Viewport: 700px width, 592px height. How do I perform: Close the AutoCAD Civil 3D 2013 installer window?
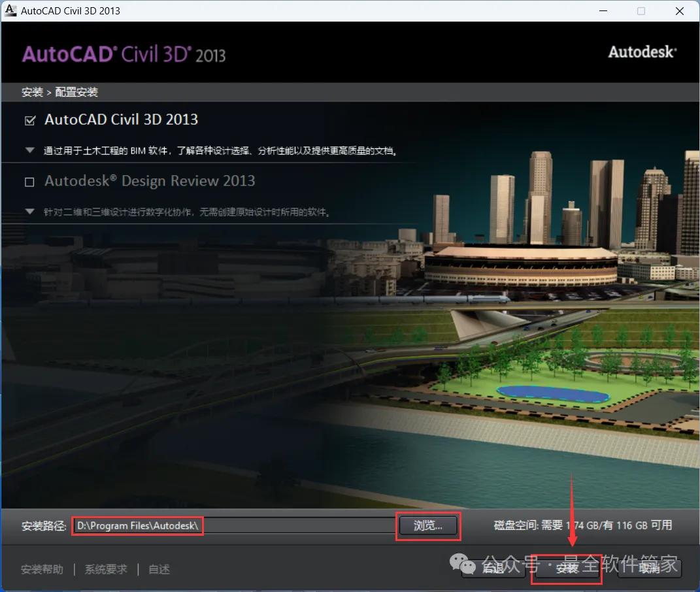pyautogui.click(x=680, y=10)
